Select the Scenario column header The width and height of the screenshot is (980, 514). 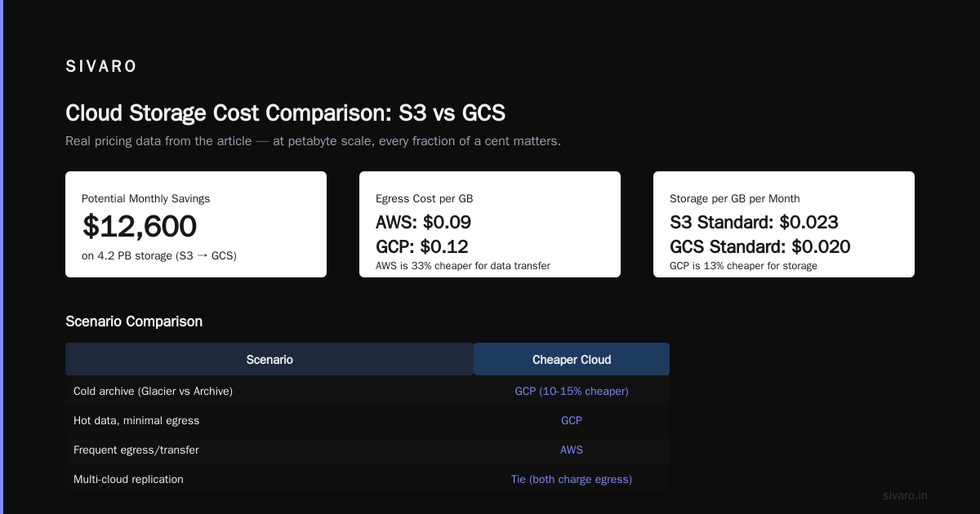269,359
